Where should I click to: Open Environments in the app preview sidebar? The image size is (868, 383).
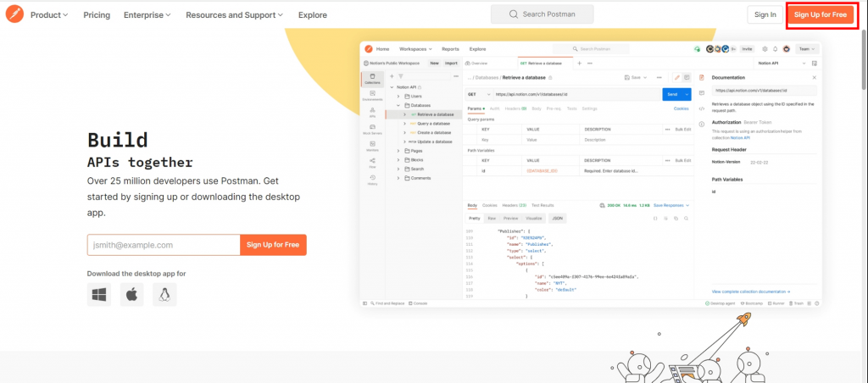pos(373,96)
